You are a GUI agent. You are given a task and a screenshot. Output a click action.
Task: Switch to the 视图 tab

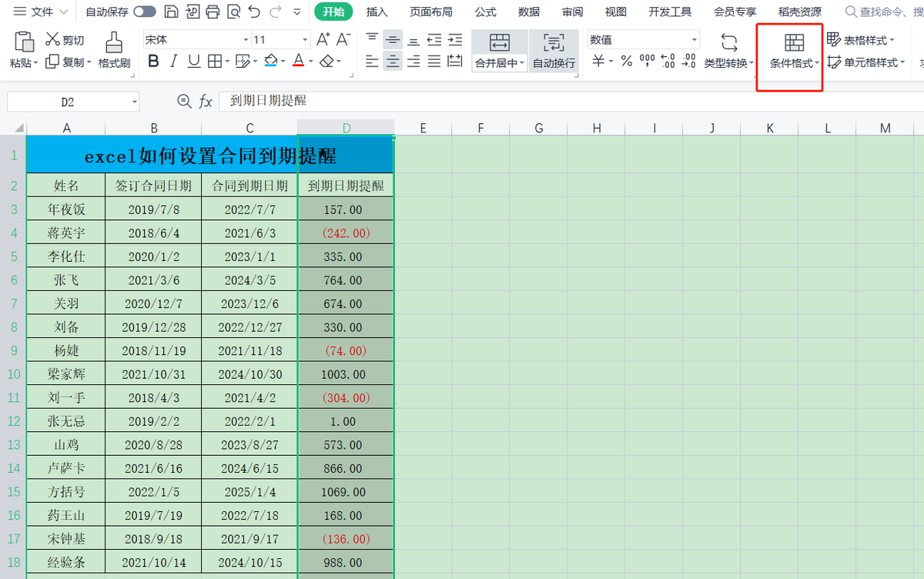pos(615,12)
